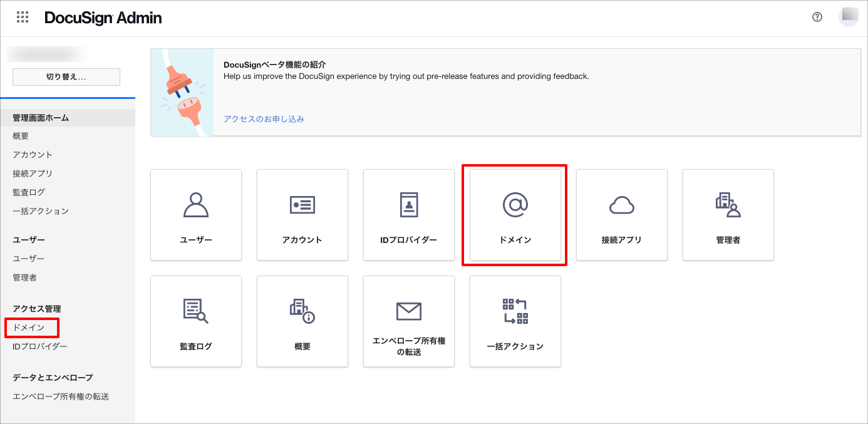Open the エンベロープ所有権の転送 envelope icon tile
This screenshot has width=868, height=424.
409,321
